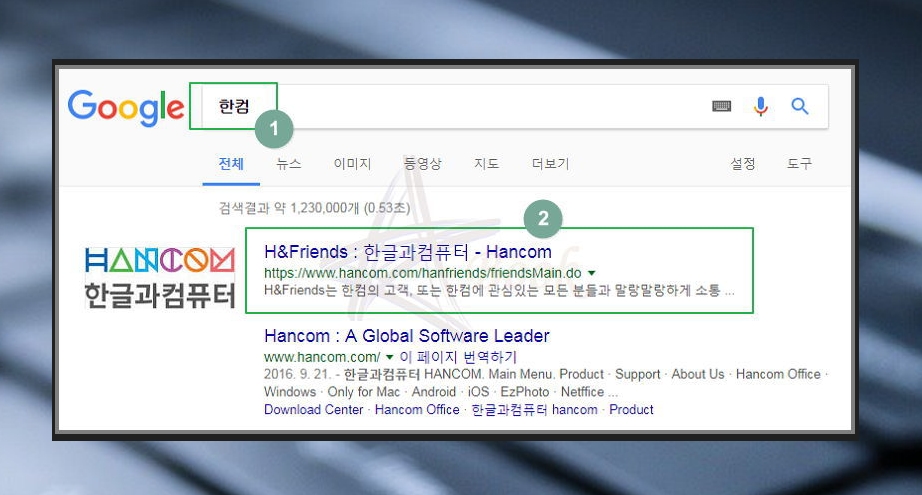Open Hancom : A Global Software Leader result
Viewport: 922px width, 495px height.
tap(406, 336)
